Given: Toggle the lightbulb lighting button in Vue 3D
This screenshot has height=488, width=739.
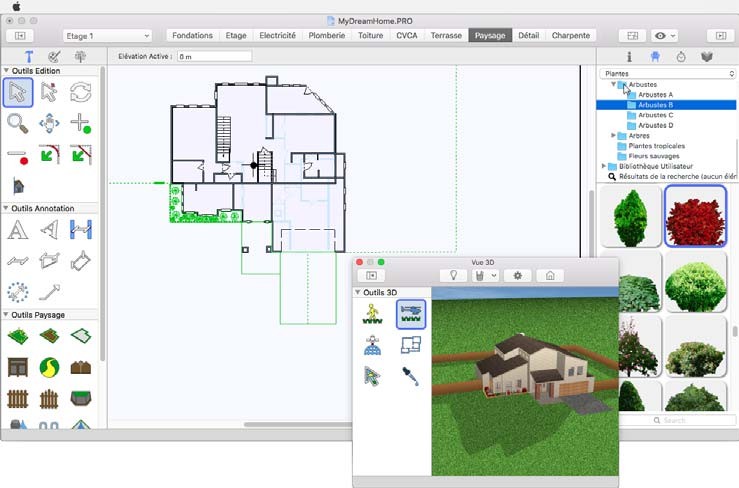Looking at the screenshot, I should 453,275.
